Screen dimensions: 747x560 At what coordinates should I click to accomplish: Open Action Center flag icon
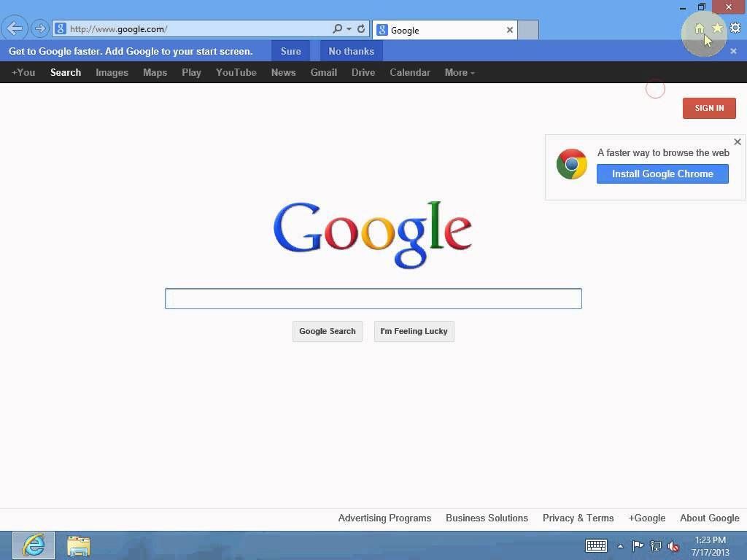point(638,545)
